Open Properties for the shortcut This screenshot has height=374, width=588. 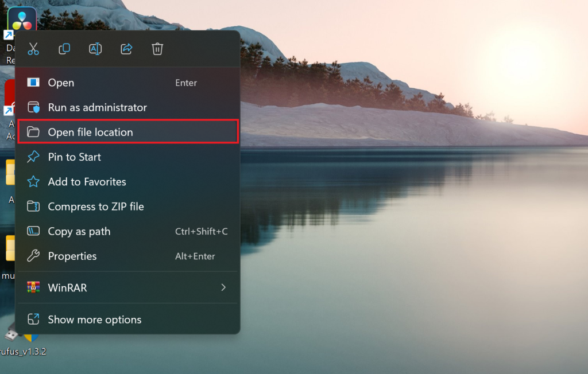click(x=71, y=256)
